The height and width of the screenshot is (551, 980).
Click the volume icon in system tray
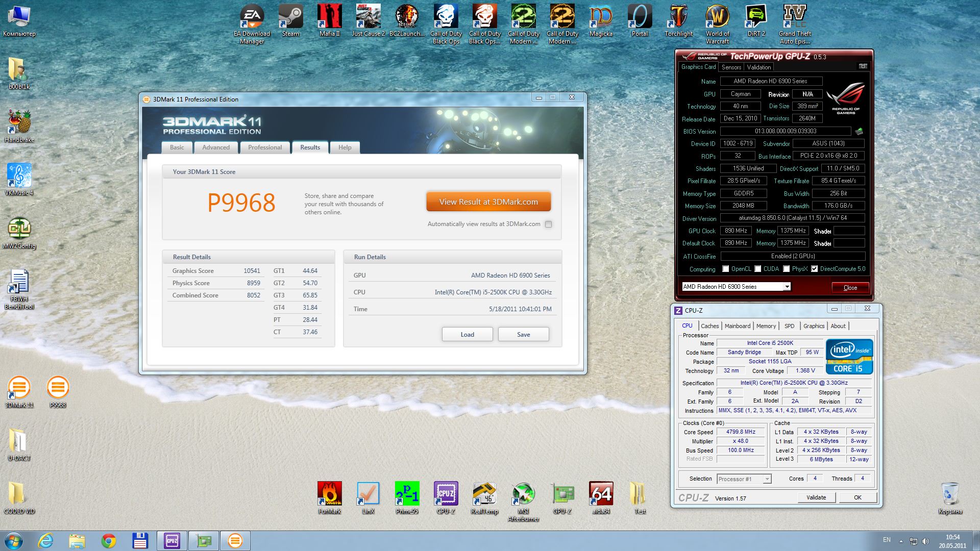(925, 541)
